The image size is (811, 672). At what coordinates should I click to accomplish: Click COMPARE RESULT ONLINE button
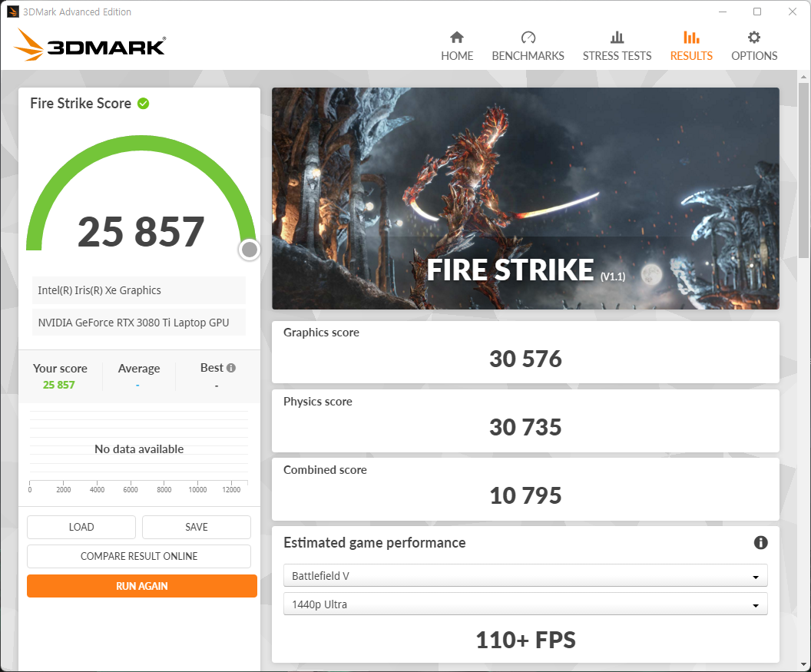[139, 556]
